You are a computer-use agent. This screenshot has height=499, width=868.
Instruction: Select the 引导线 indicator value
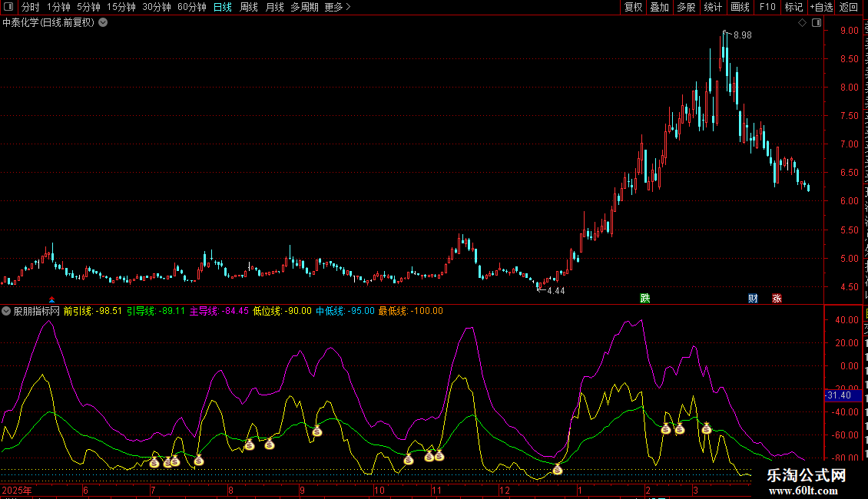tap(156, 311)
